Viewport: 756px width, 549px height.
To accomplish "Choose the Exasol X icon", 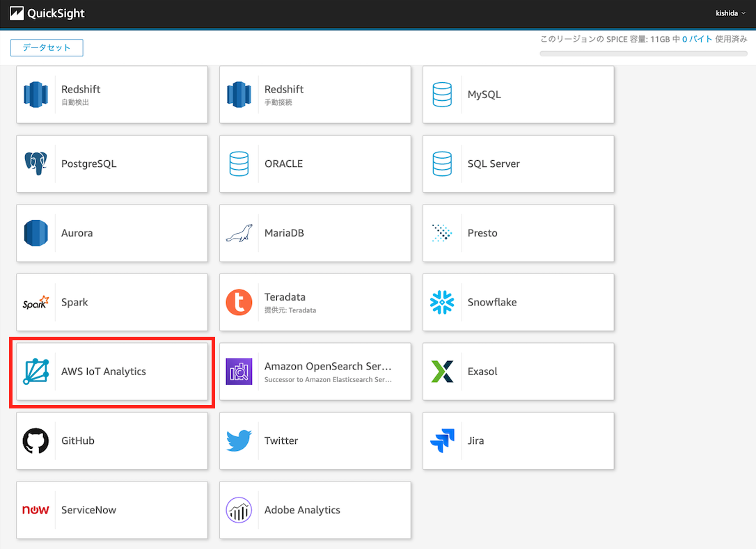I will click(442, 372).
